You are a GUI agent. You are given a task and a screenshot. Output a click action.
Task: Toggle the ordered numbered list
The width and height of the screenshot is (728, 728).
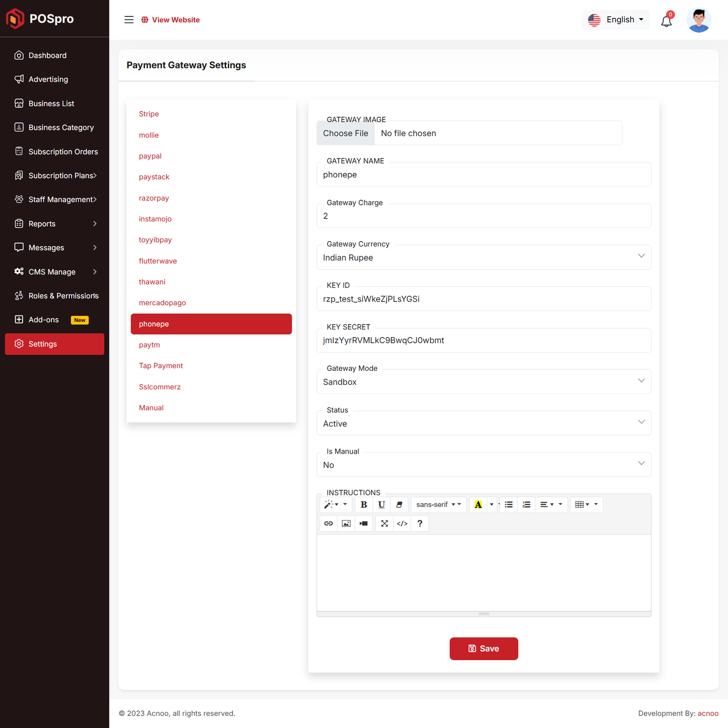pos(526,505)
